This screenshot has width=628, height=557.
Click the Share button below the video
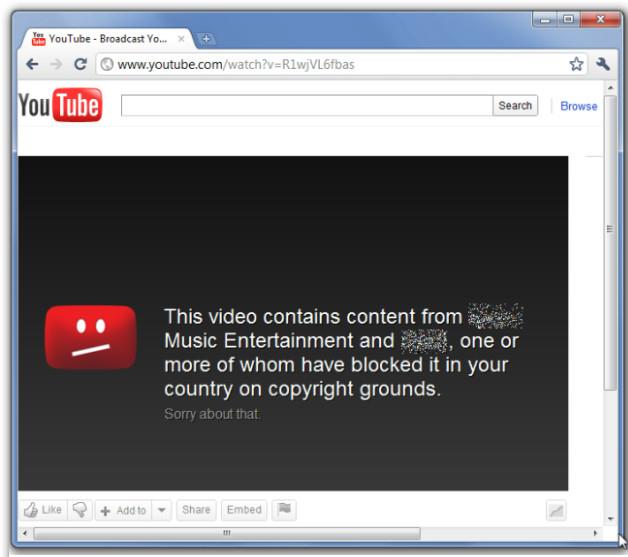[196, 510]
